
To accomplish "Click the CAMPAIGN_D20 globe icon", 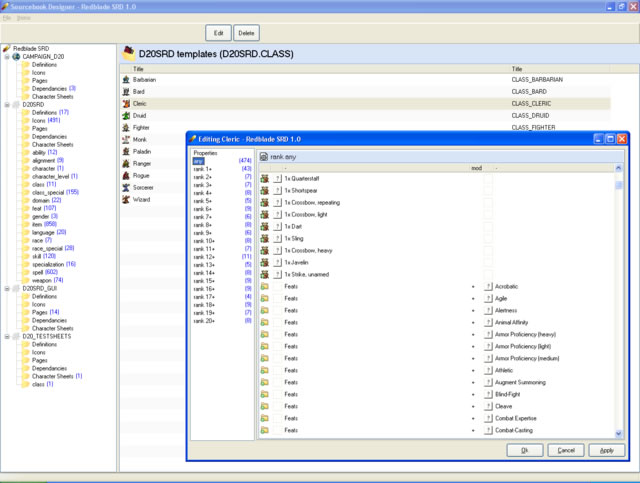I will coord(16,56).
